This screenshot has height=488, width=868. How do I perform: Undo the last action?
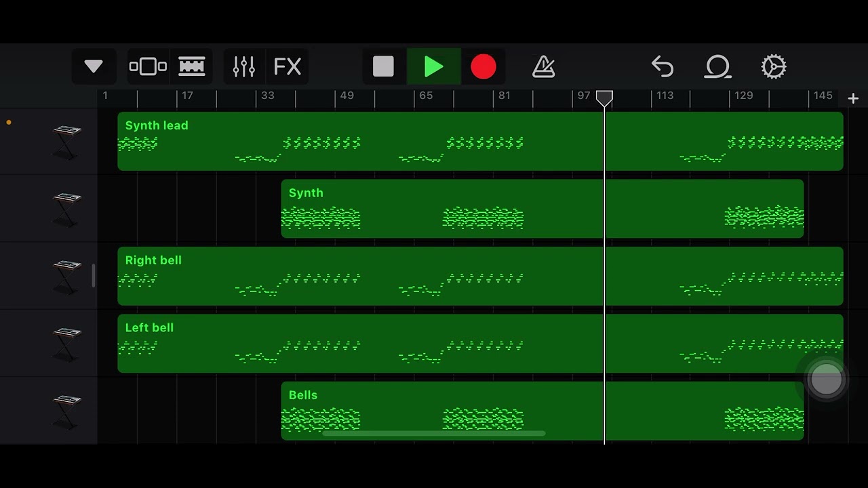point(662,66)
